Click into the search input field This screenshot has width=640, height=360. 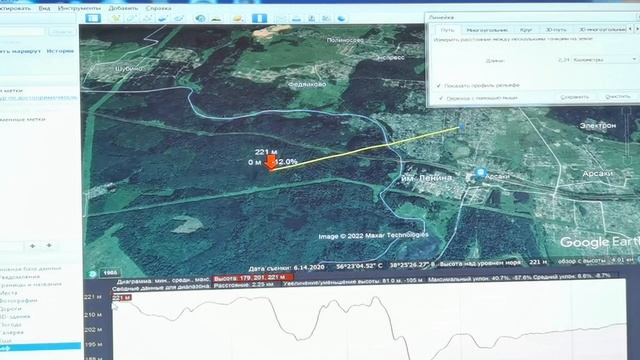[22, 31]
